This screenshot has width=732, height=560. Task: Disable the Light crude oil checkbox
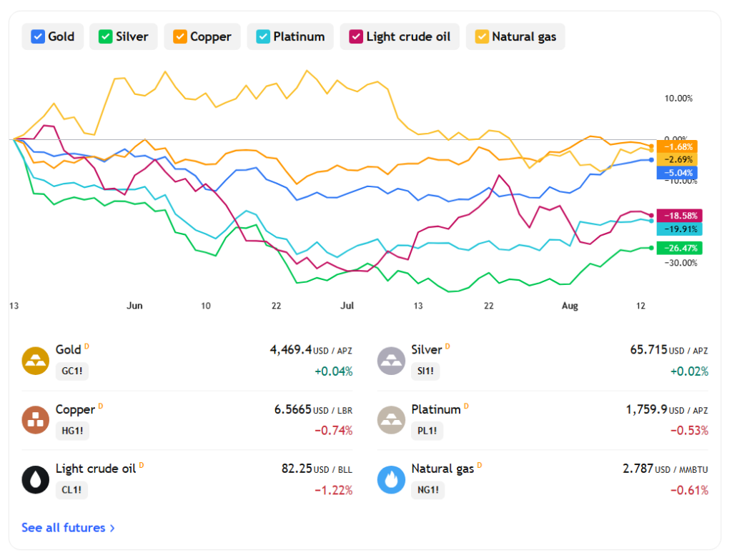[356, 36]
